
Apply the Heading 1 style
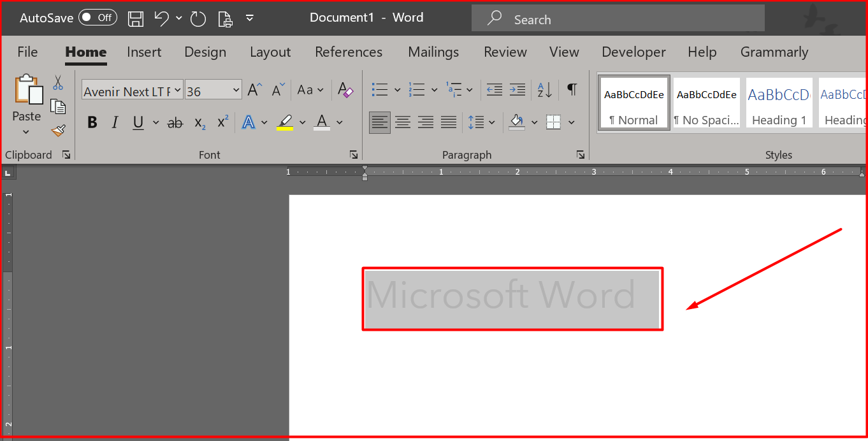pyautogui.click(x=779, y=103)
